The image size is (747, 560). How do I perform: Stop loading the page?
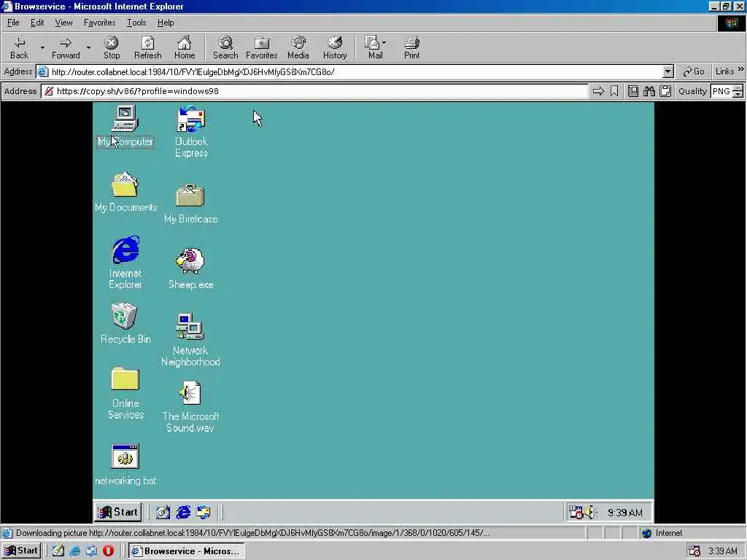[112, 47]
